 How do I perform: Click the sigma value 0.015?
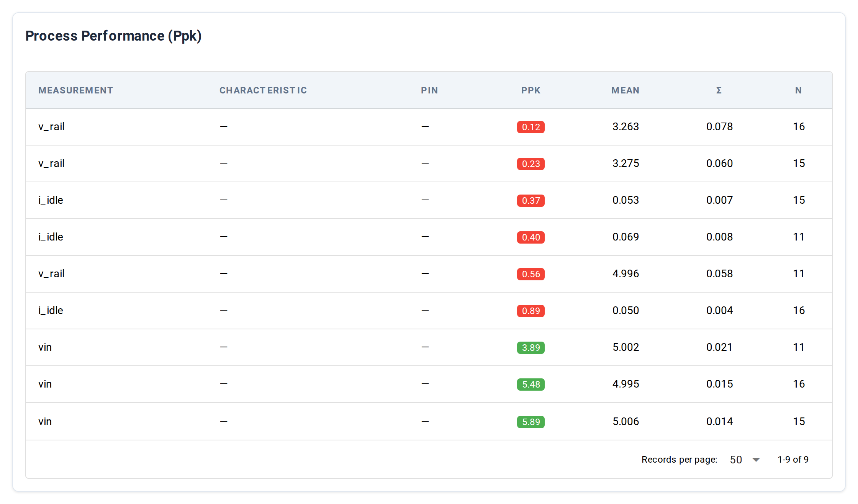click(720, 384)
